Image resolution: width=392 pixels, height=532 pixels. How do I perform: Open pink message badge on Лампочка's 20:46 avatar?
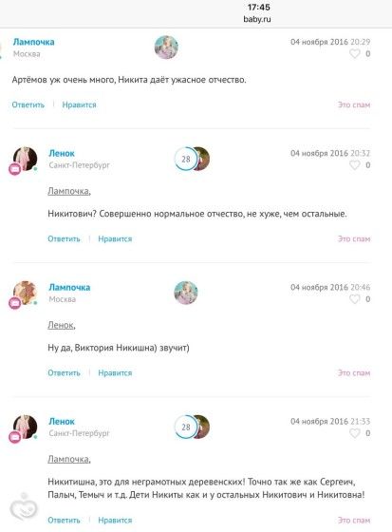(x=15, y=303)
